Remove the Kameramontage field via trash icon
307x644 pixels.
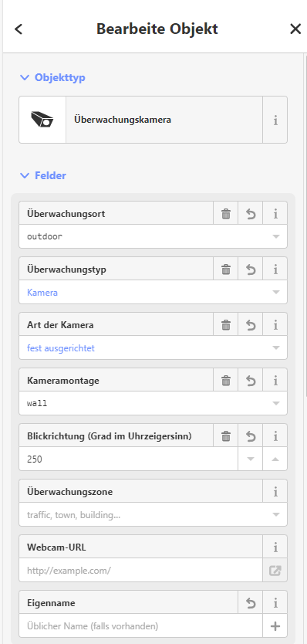point(226,381)
